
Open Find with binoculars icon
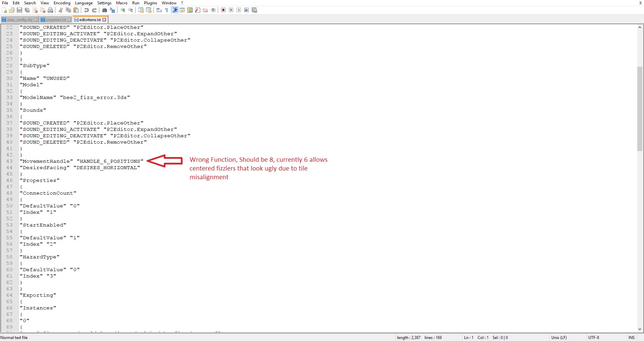pos(105,10)
